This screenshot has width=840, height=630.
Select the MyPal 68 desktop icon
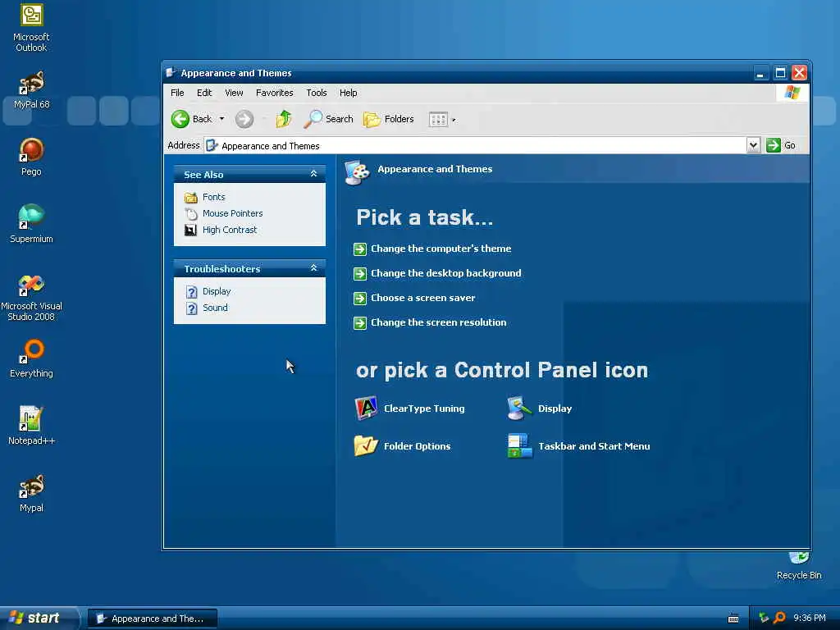(32, 83)
